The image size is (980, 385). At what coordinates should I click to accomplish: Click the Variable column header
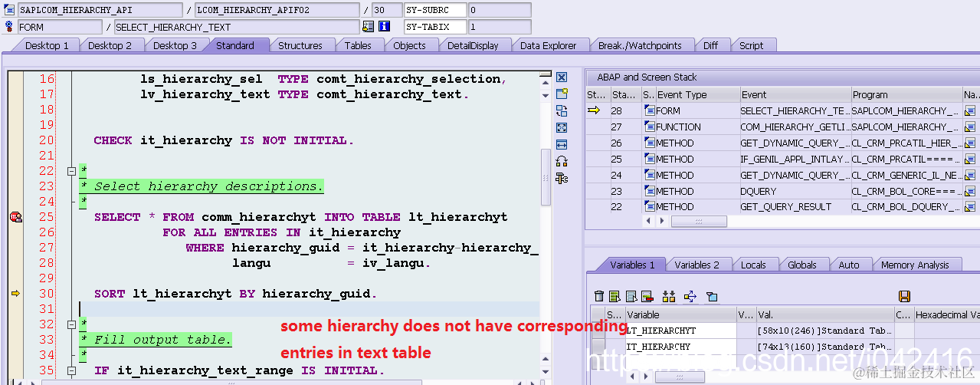[x=680, y=314]
